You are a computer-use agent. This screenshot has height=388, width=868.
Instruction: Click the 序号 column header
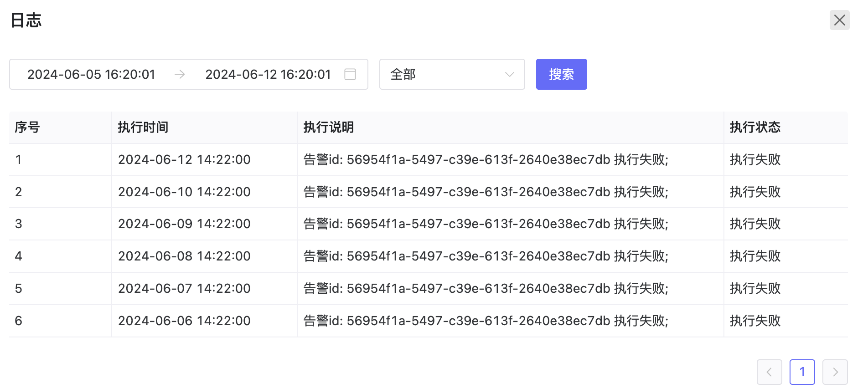click(27, 127)
